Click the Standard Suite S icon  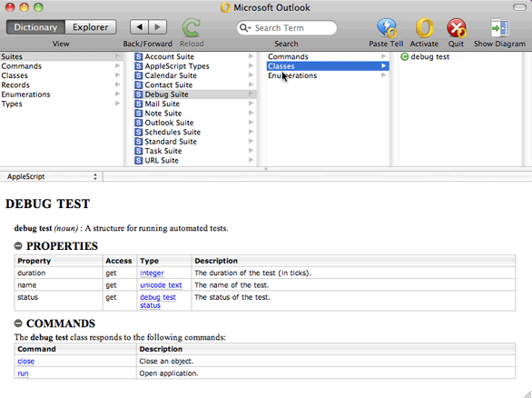point(138,142)
